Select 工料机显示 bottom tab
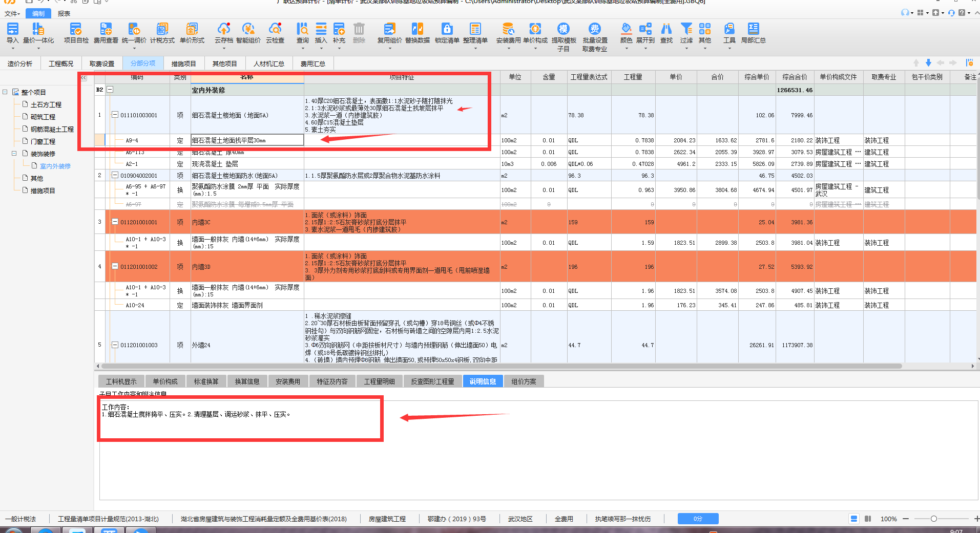980x533 pixels. tap(121, 381)
